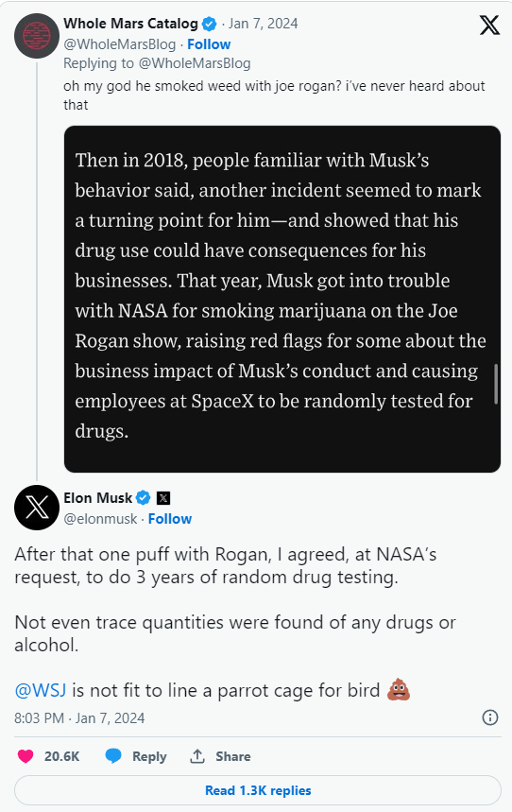Click the X affiliation badge beside Elon Musk
The height and width of the screenshot is (812, 512).
tap(163, 498)
